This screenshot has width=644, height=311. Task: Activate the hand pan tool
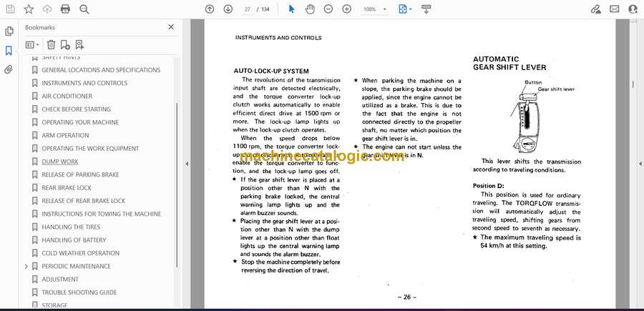[x=310, y=9]
